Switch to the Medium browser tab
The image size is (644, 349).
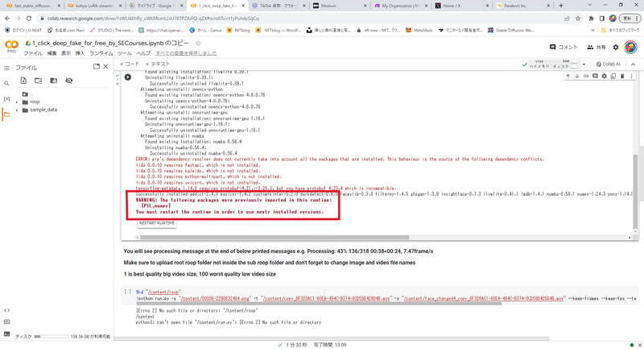(339, 6)
